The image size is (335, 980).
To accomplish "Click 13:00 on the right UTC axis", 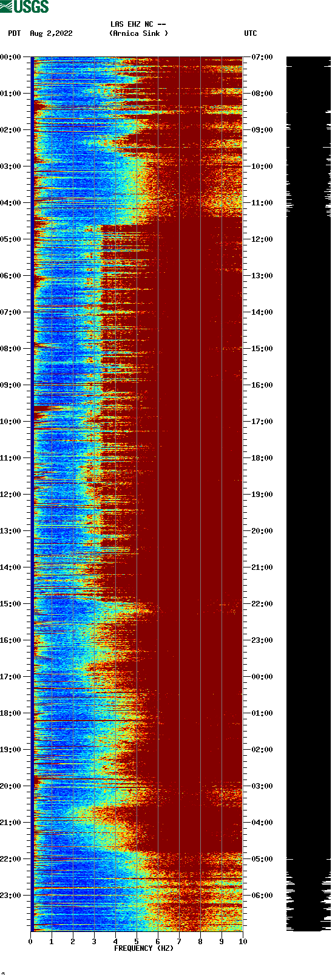I will (262, 276).
